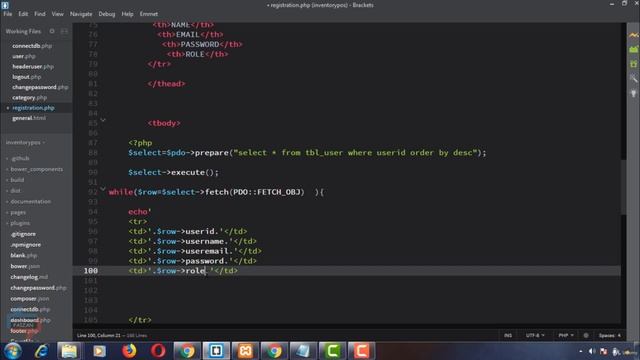Open blank.php in project tree
The image size is (640, 360).
pos(24,256)
